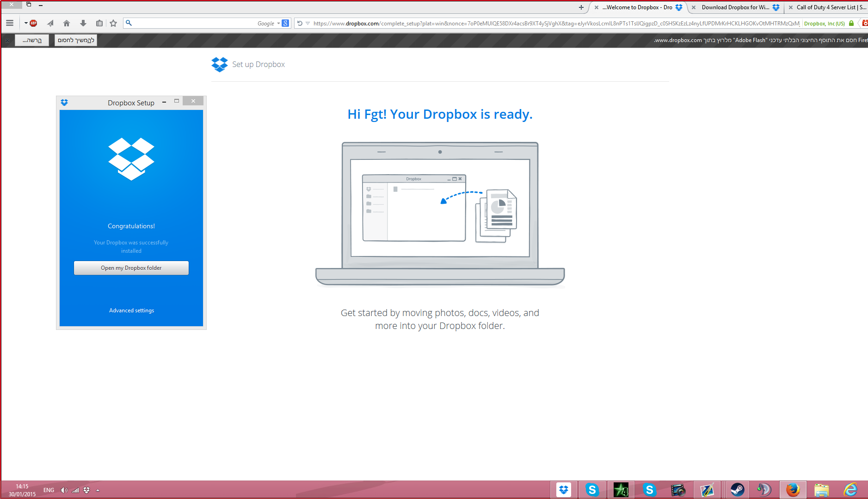Viewport: 868px width, 499px height.
Task: Click the Adblock Plus ABP icon
Action: pos(33,23)
